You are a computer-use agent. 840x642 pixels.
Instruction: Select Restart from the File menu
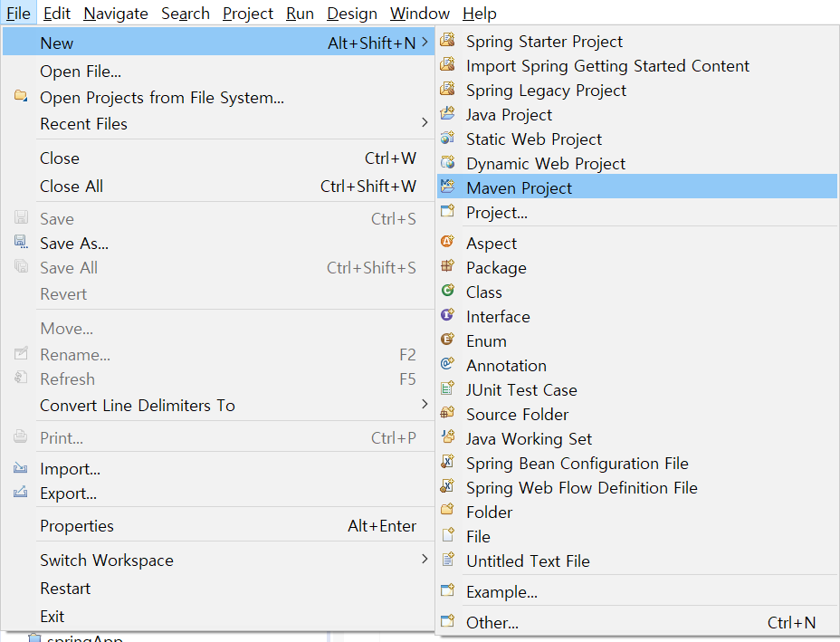218,588
